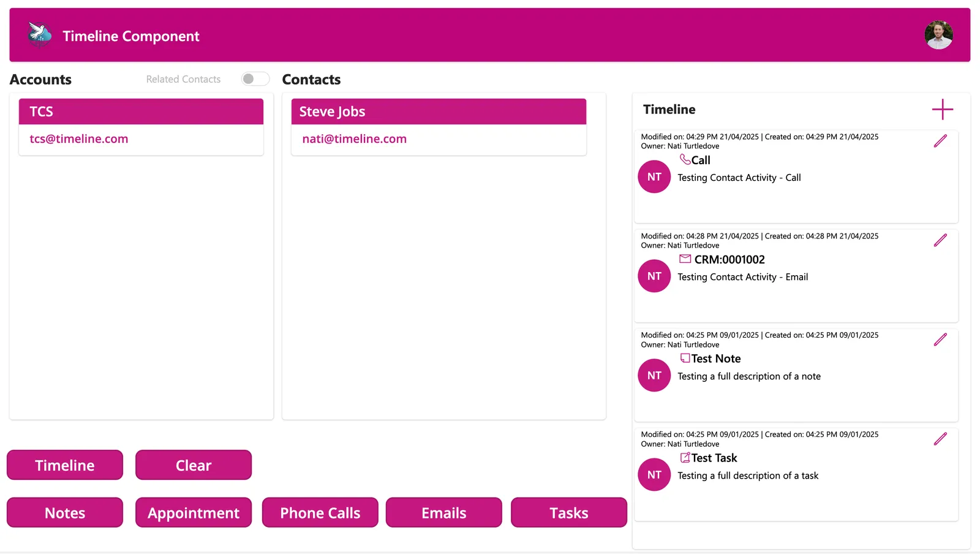The image size is (980, 554).
Task: Edit the Test Task entry pencil
Action: [940, 439]
